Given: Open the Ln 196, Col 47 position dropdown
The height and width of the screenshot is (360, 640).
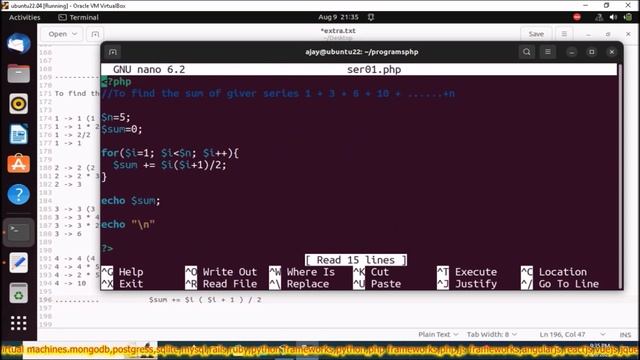Looking at the screenshot, I should (572, 334).
